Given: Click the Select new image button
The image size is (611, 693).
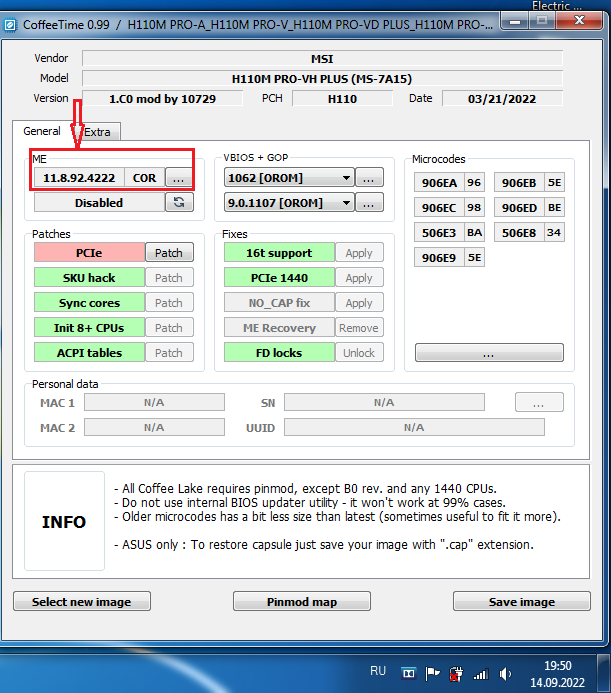Looking at the screenshot, I should (82, 602).
